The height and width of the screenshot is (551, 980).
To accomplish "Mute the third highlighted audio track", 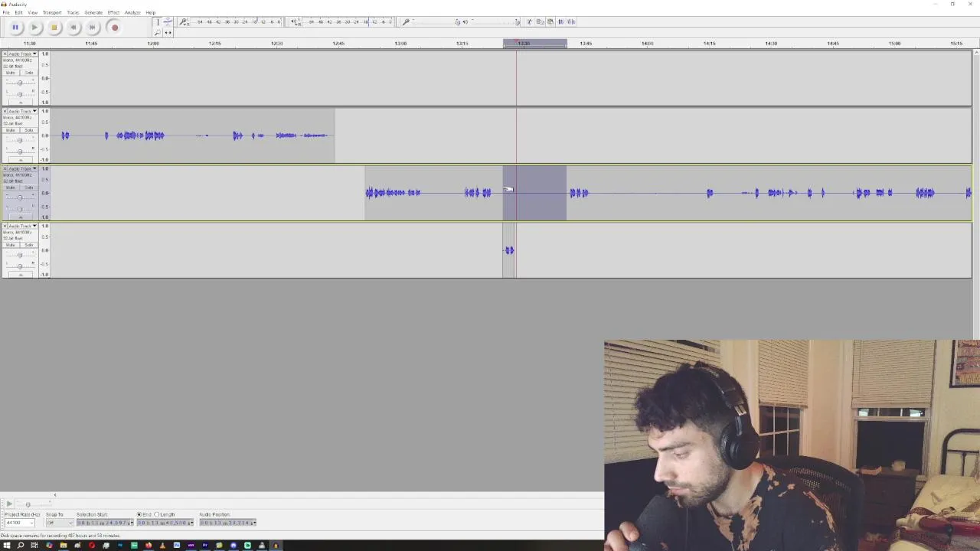I will click(11, 187).
